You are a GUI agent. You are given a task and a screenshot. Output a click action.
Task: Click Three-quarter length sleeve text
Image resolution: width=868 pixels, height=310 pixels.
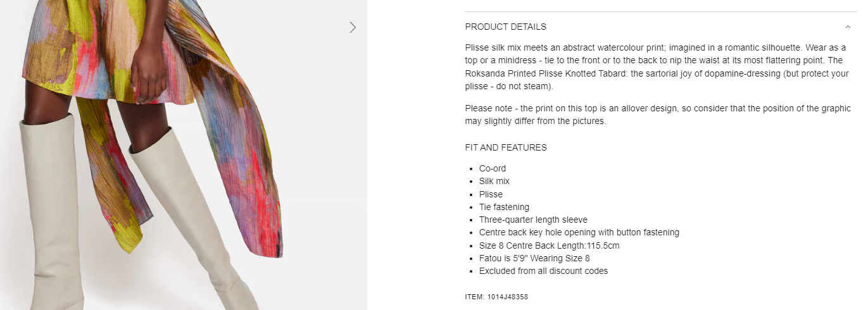pos(532,220)
